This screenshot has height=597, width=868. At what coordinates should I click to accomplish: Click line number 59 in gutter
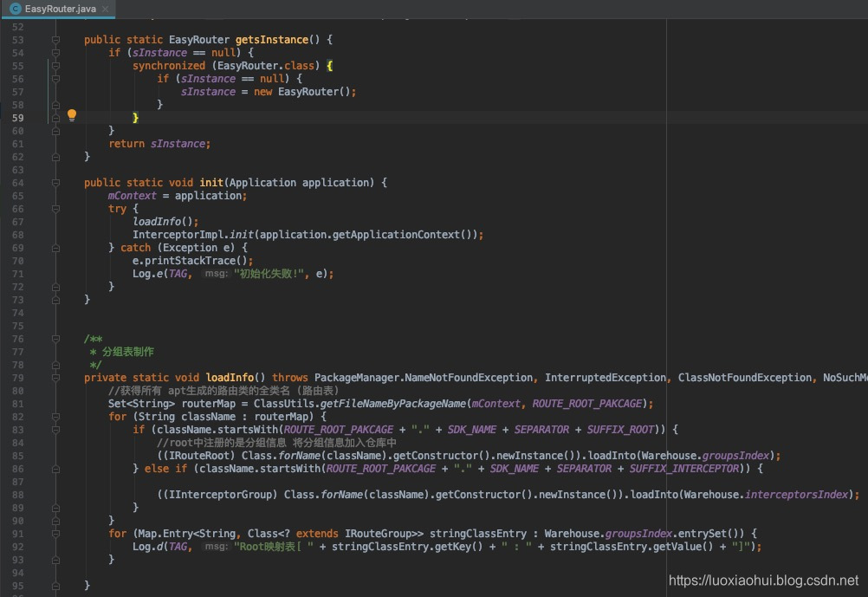pos(17,118)
